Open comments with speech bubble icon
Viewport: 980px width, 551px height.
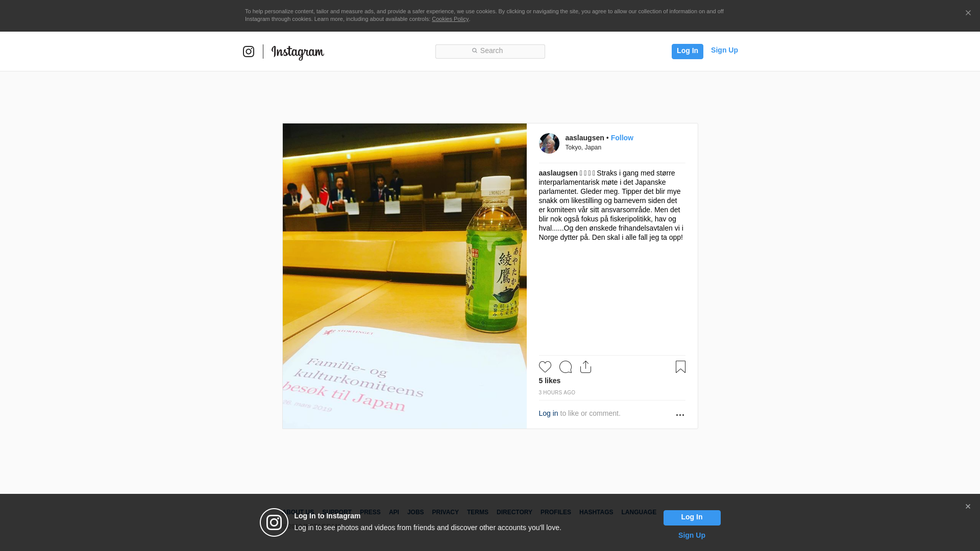(x=565, y=367)
